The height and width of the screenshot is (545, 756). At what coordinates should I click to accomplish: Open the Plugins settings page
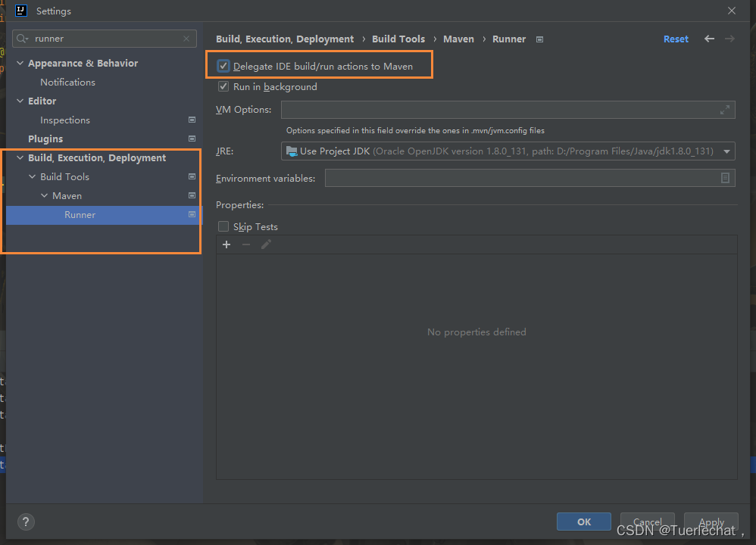[45, 139]
